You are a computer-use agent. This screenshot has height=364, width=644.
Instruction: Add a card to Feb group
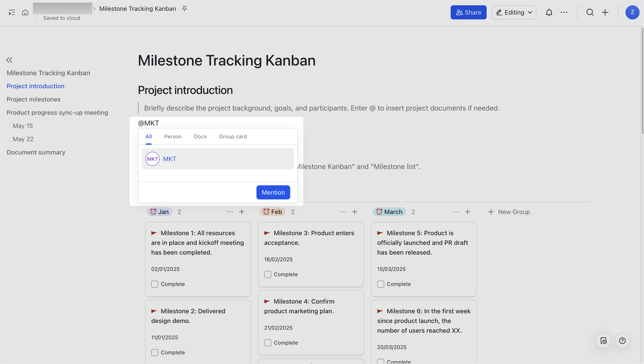click(354, 212)
